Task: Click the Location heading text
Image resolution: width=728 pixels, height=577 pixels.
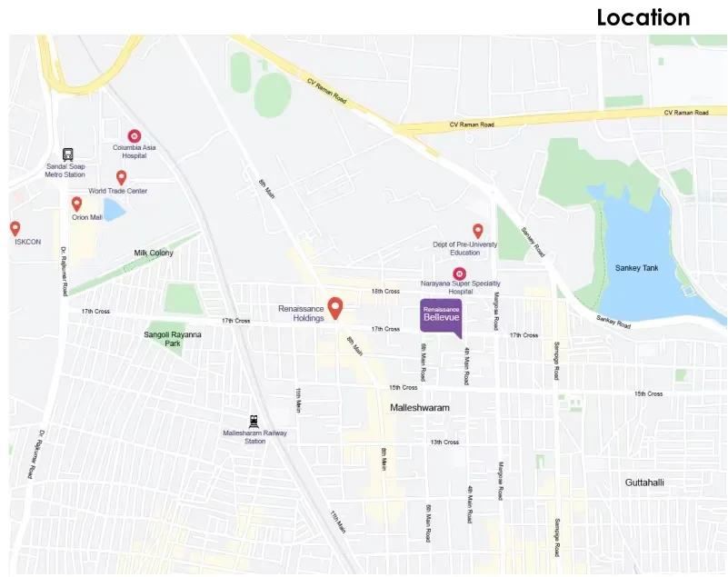Action: click(x=643, y=17)
